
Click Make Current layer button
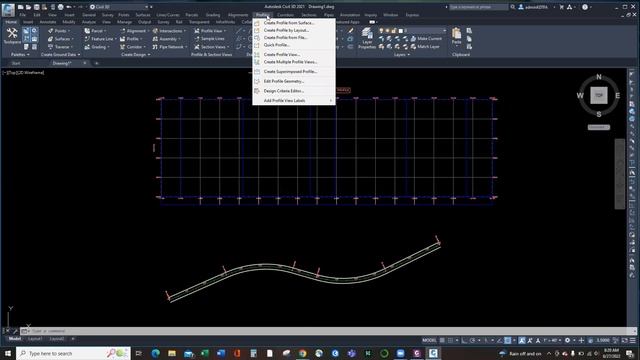click(x=426, y=39)
